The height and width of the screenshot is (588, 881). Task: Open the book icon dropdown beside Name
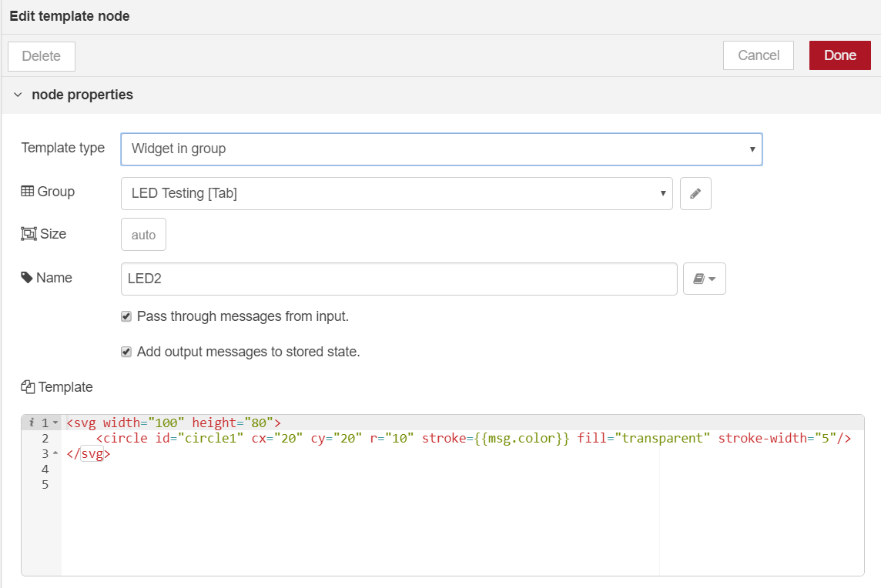704,279
